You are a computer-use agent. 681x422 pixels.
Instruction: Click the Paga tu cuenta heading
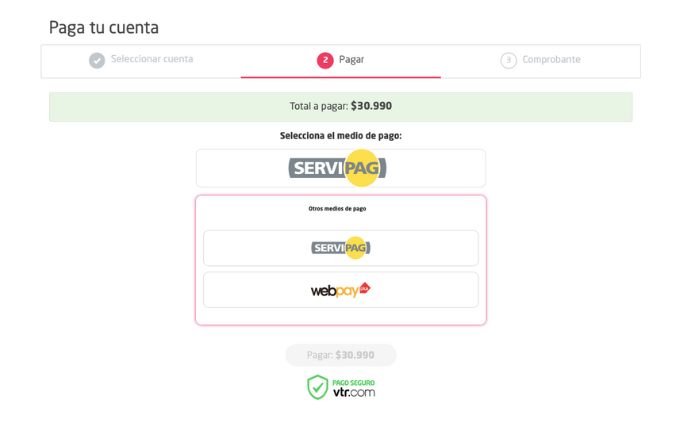click(104, 28)
